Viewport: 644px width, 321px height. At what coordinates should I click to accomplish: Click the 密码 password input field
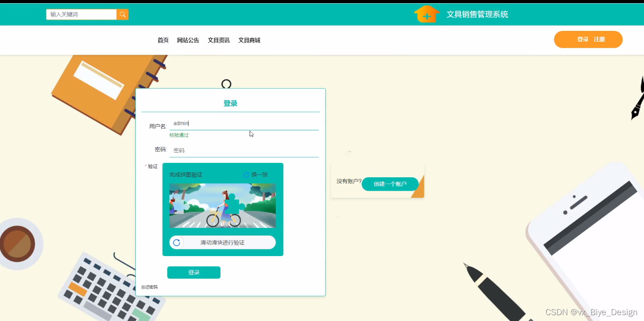pyautogui.click(x=244, y=150)
